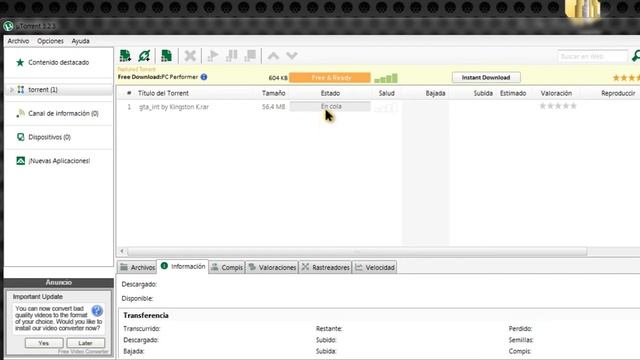Sort by Valoración column header
This screenshot has width=640, height=360.
556,93
